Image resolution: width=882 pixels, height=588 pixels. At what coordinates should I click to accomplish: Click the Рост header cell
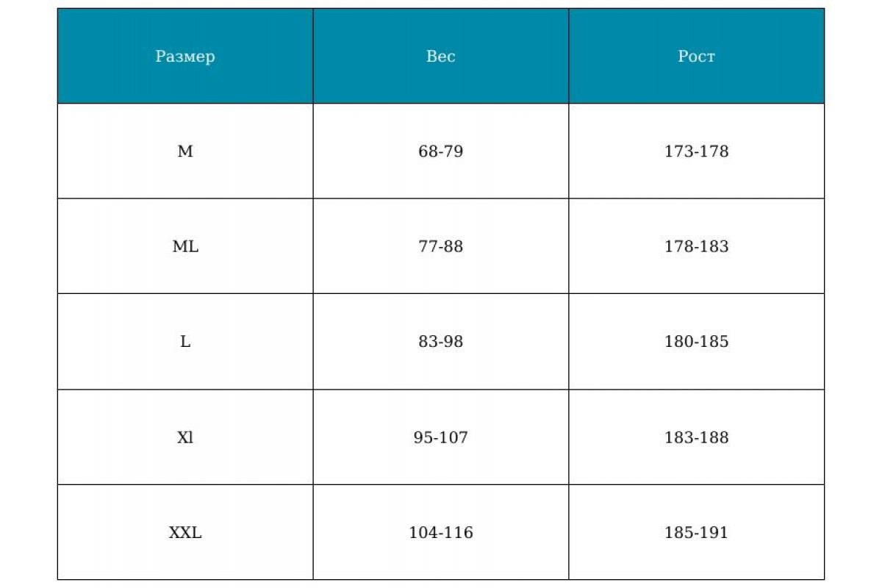coord(696,57)
